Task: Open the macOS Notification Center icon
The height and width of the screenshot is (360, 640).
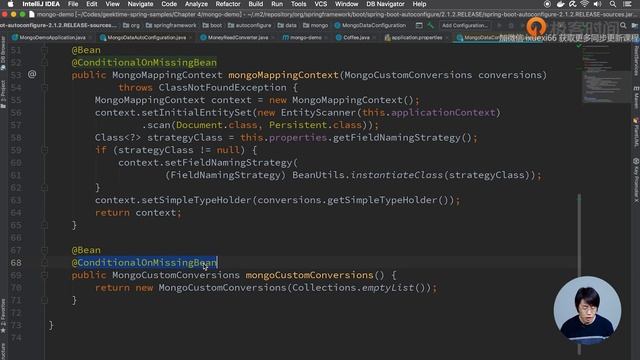Action: 627,4
